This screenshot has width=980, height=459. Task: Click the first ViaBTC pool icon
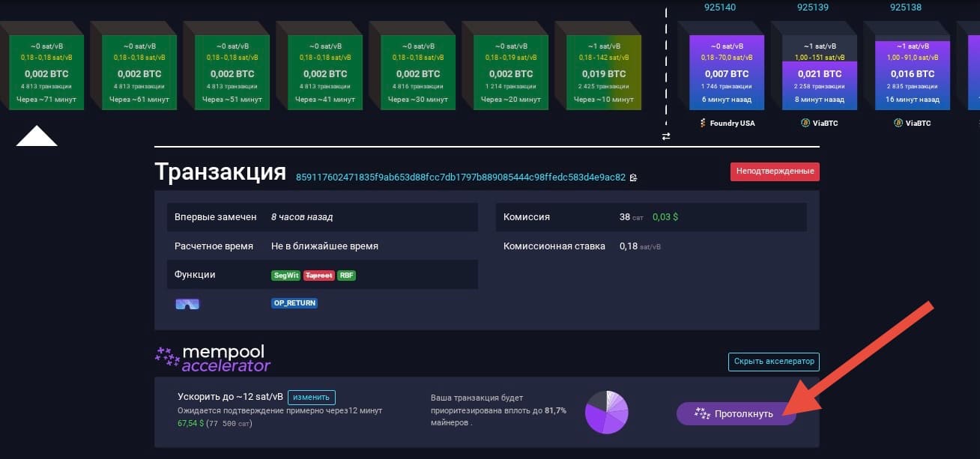tap(805, 123)
